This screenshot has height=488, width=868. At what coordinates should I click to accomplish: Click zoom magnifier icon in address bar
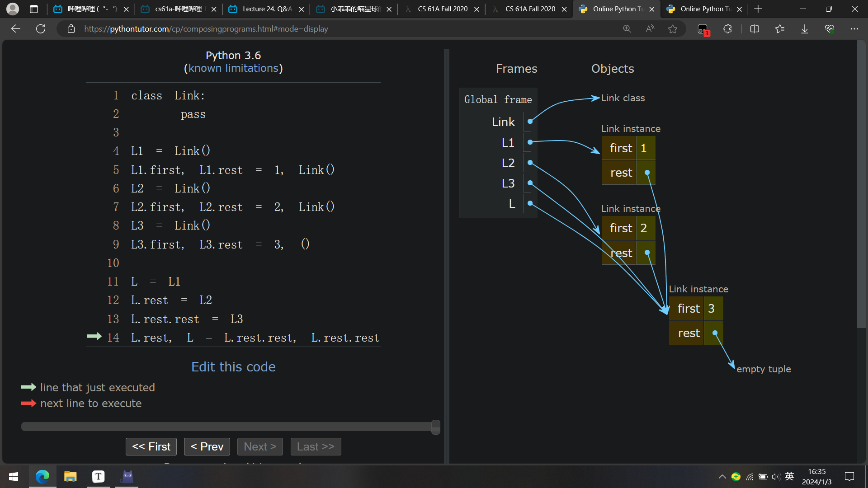tap(627, 29)
